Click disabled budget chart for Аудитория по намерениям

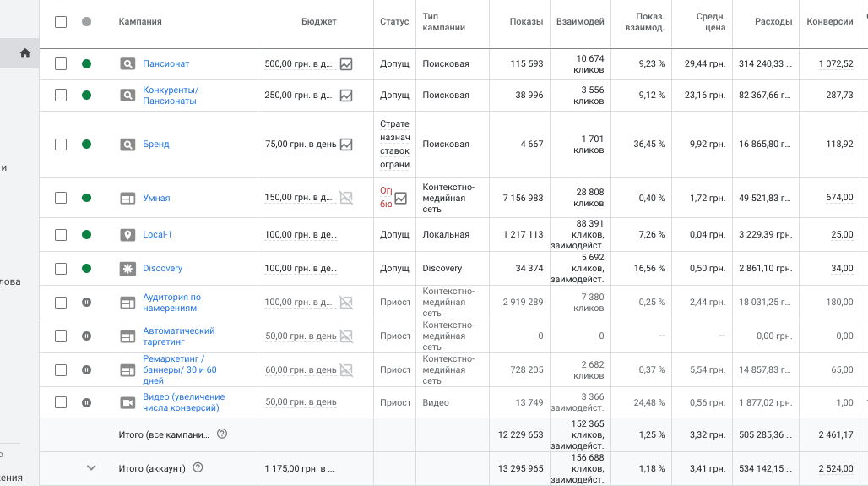pos(346,303)
